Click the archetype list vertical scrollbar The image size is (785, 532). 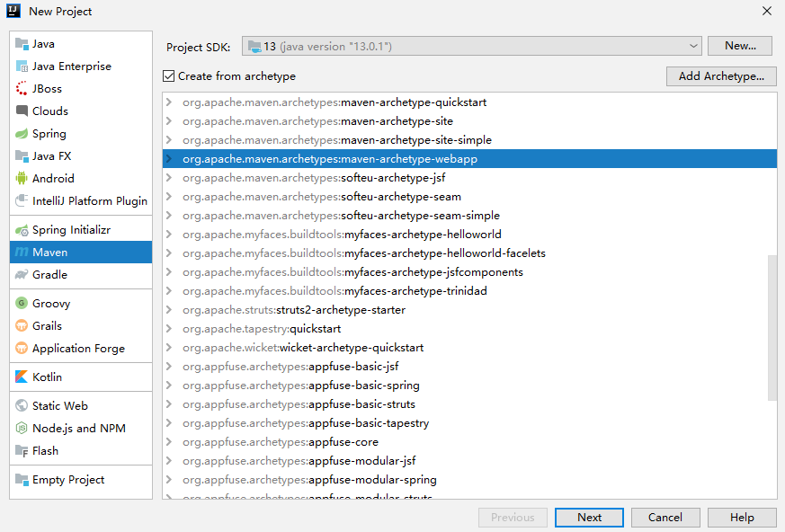772,328
